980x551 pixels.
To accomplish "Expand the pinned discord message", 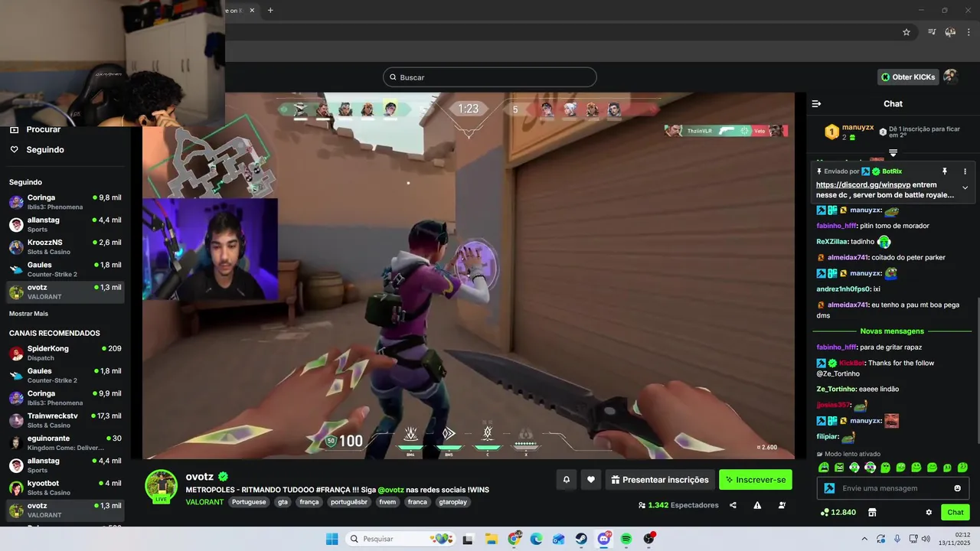I will tap(965, 188).
